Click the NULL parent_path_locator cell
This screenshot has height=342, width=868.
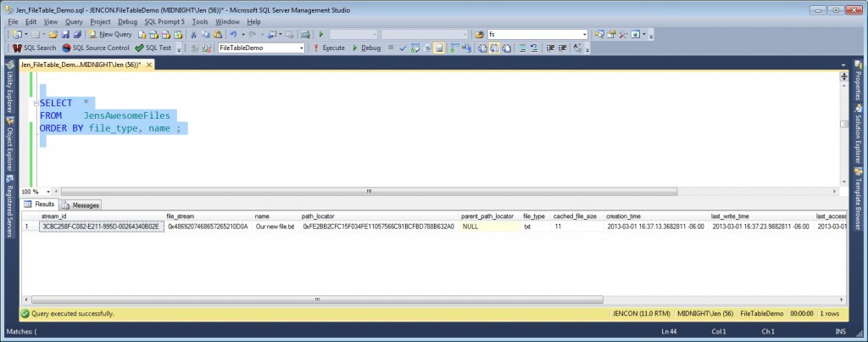tap(490, 227)
